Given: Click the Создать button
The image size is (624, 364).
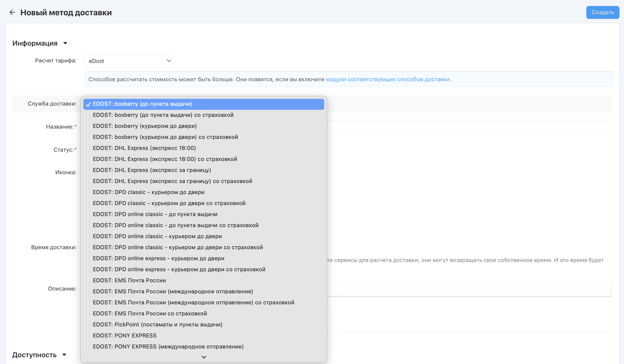Looking at the screenshot, I should (602, 12).
